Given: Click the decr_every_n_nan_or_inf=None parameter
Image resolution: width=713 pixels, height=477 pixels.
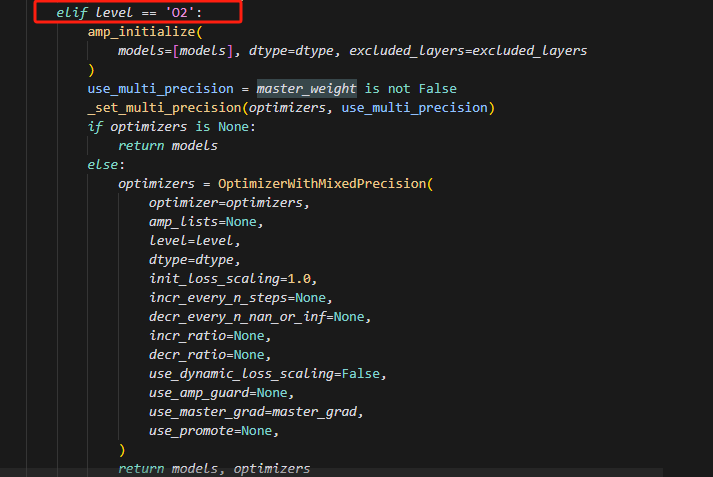Looking at the screenshot, I should (x=260, y=316).
